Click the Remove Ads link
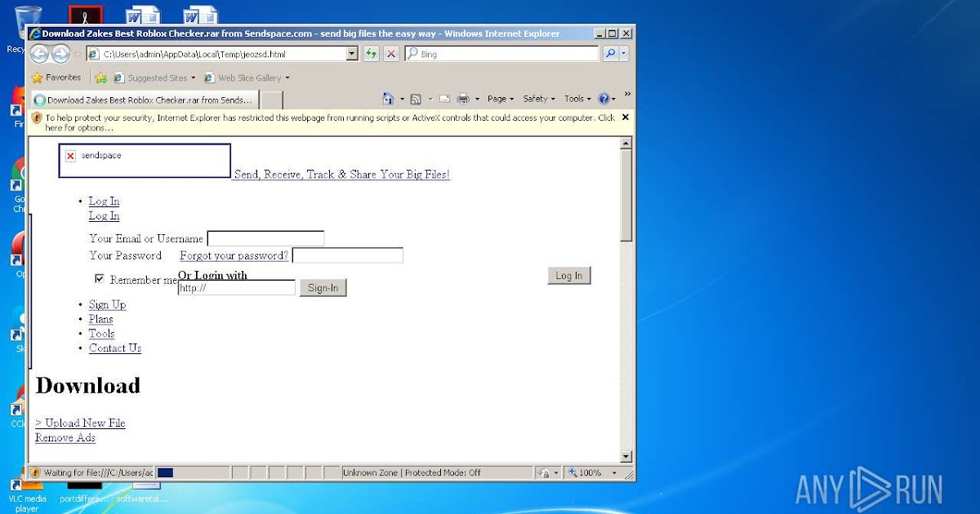Screen dimensions: 980x514 pos(65,437)
